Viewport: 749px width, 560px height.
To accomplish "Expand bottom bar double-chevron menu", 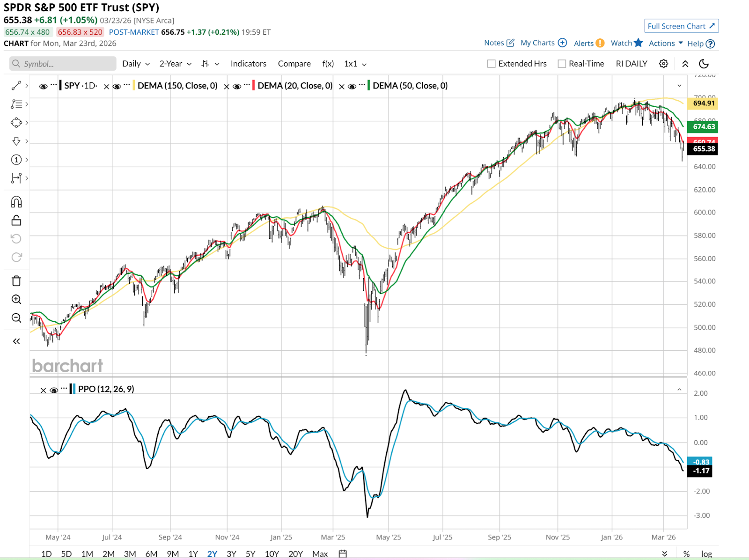I will click(x=665, y=554).
